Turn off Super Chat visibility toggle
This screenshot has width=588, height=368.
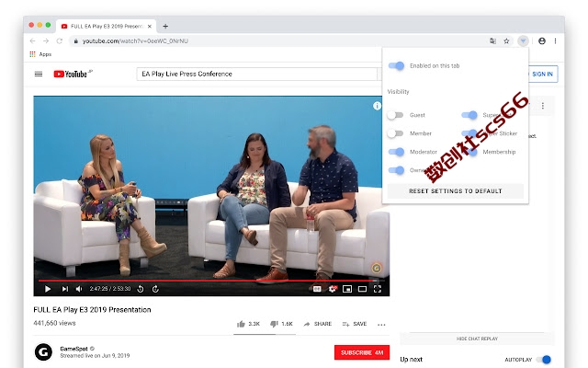(x=469, y=115)
